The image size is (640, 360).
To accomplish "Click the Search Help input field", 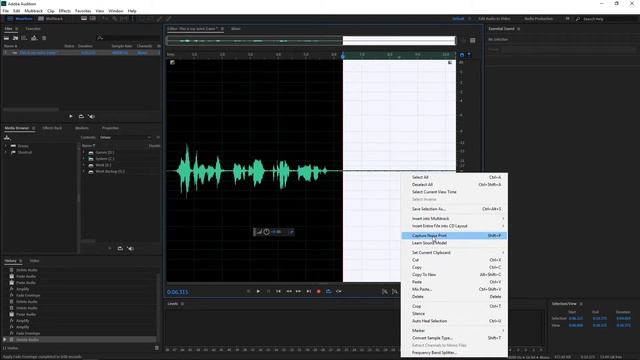I will [x=608, y=19].
